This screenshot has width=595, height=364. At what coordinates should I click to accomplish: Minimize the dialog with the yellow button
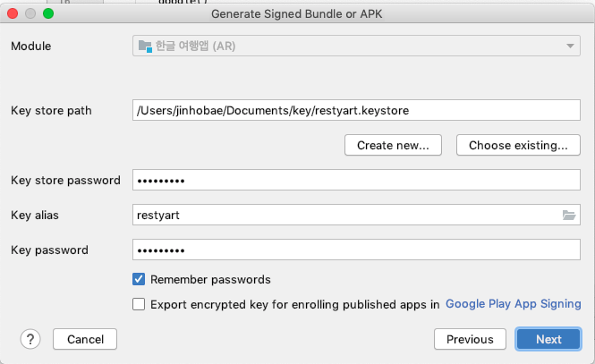tap(30, 13)
